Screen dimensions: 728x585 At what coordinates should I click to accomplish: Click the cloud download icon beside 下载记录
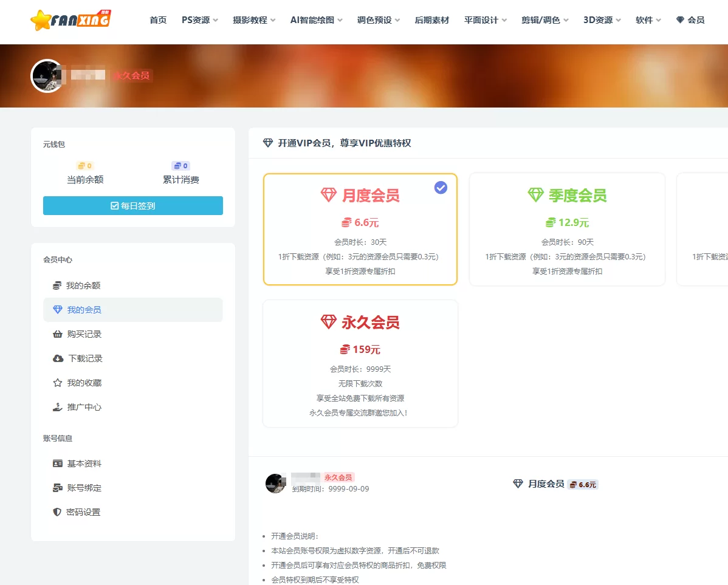click(x=58, y=358)
